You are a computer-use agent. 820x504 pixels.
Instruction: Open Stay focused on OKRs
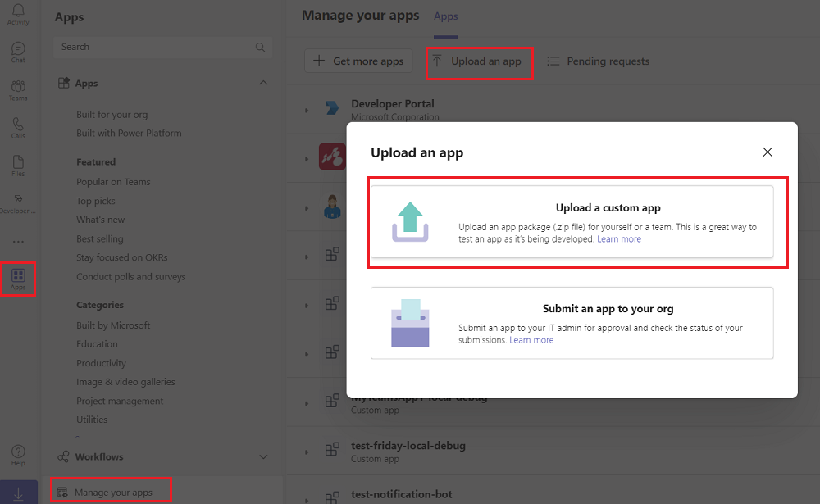pos(122,258)
